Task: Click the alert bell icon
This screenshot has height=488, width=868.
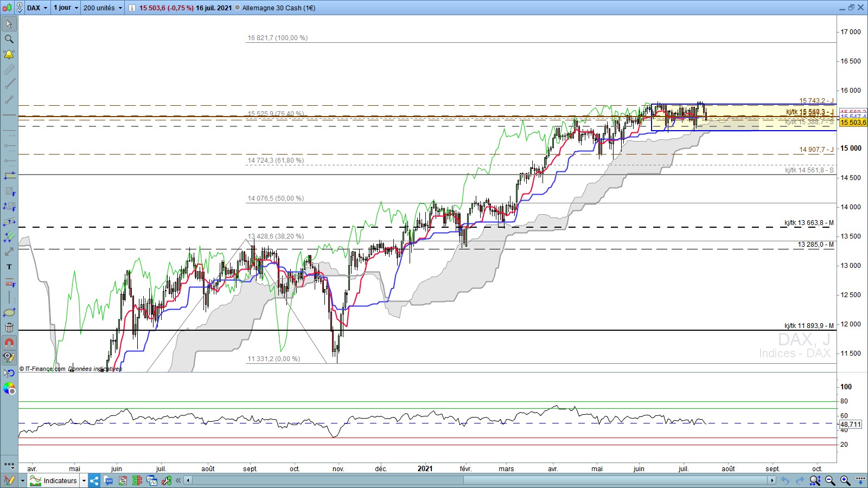Action: pos(9,54)
